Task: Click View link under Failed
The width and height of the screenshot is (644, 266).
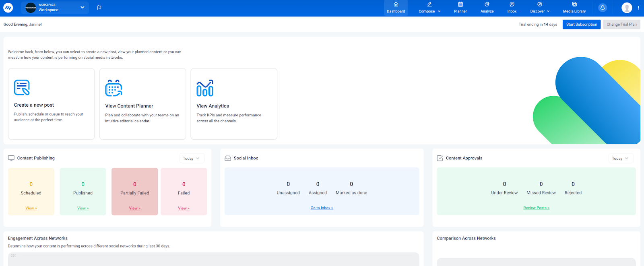Action: point(184,208)
